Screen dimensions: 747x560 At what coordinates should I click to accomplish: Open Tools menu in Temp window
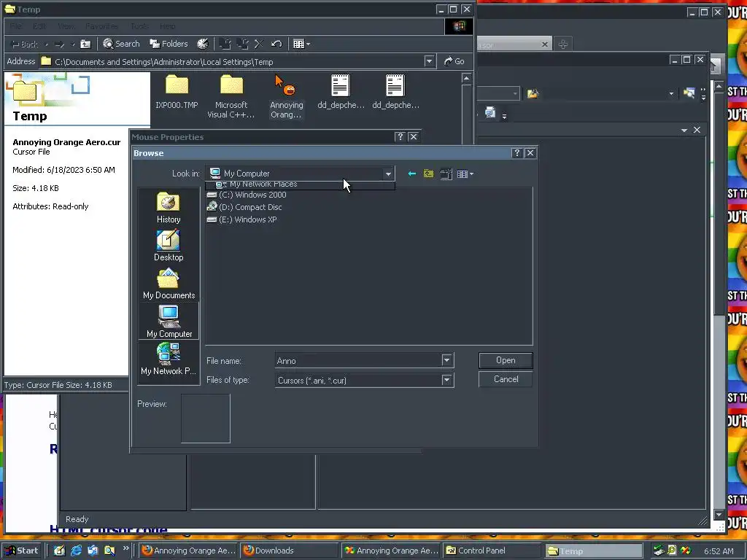(x=139, y=26)
